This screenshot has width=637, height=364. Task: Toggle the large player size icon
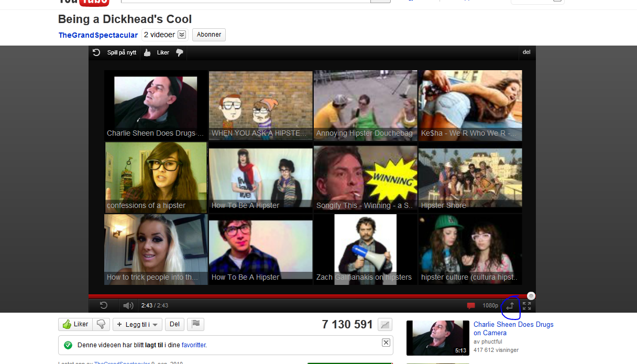click(510, 306)
